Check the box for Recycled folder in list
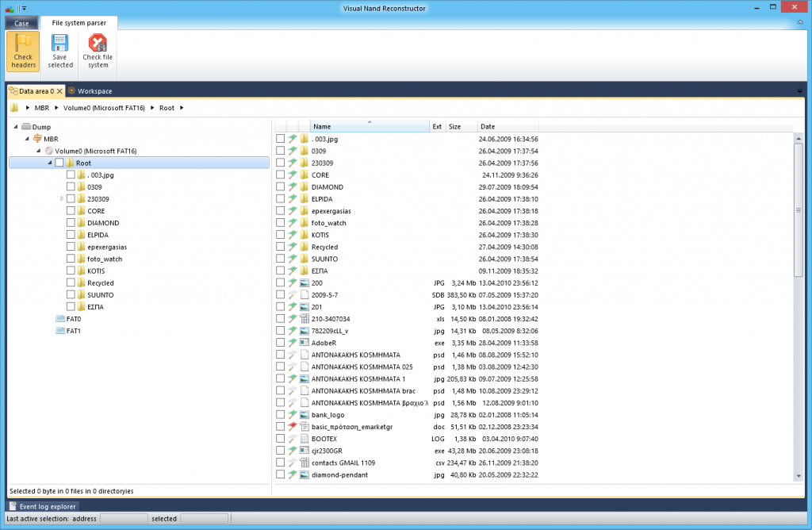This screenshot has width=812, height=530. (x=280, y=247)
